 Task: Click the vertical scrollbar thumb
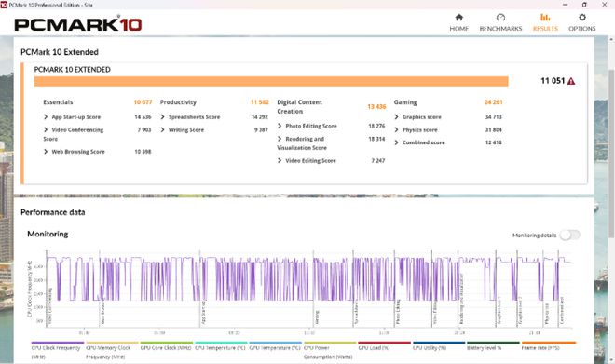coord(611,153)
